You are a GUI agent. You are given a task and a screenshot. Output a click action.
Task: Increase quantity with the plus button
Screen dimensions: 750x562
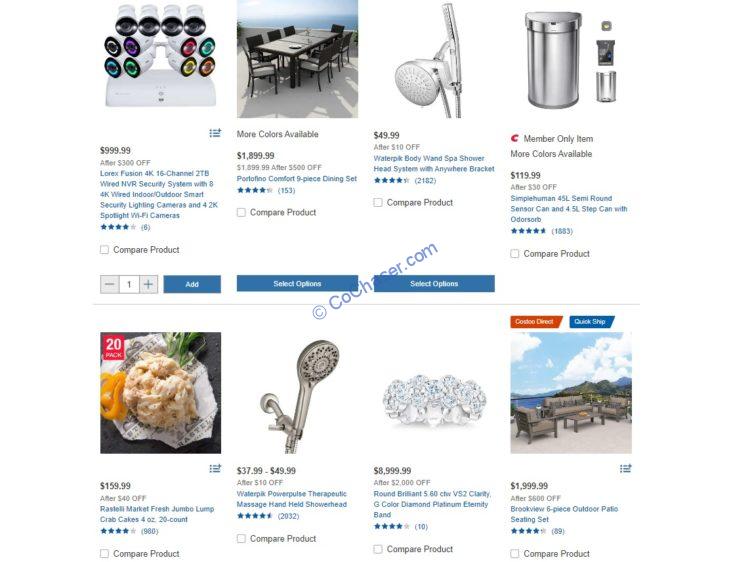(148, 285)
